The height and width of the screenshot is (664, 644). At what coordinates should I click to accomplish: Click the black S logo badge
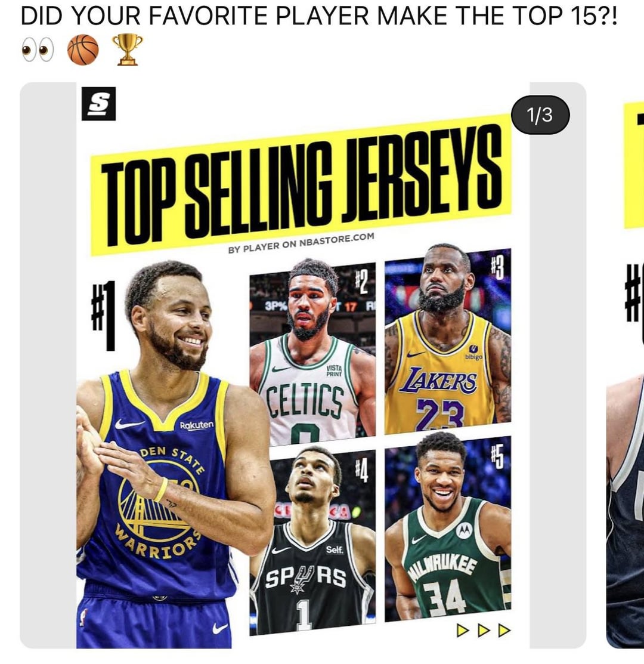tap(98, 104)
